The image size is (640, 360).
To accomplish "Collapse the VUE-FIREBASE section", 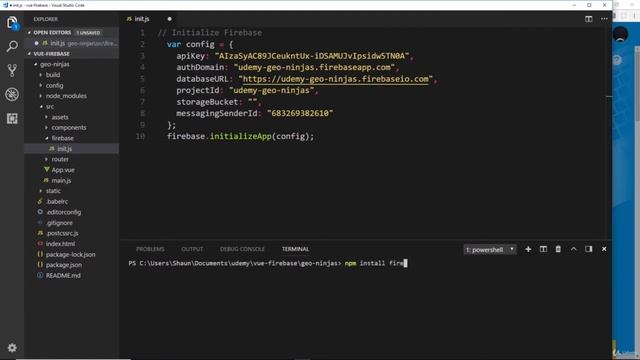I will (x=29, y=53).
